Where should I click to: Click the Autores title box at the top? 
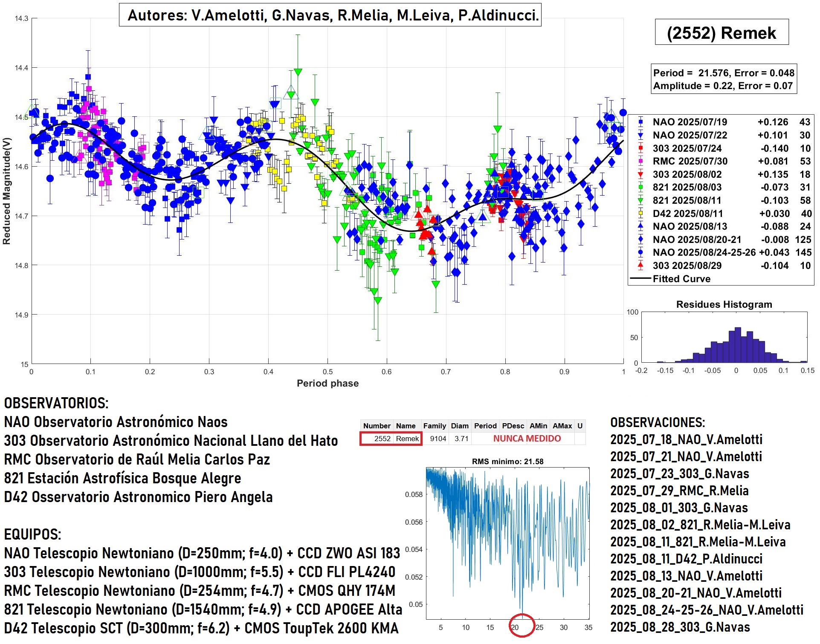point(330,15)
